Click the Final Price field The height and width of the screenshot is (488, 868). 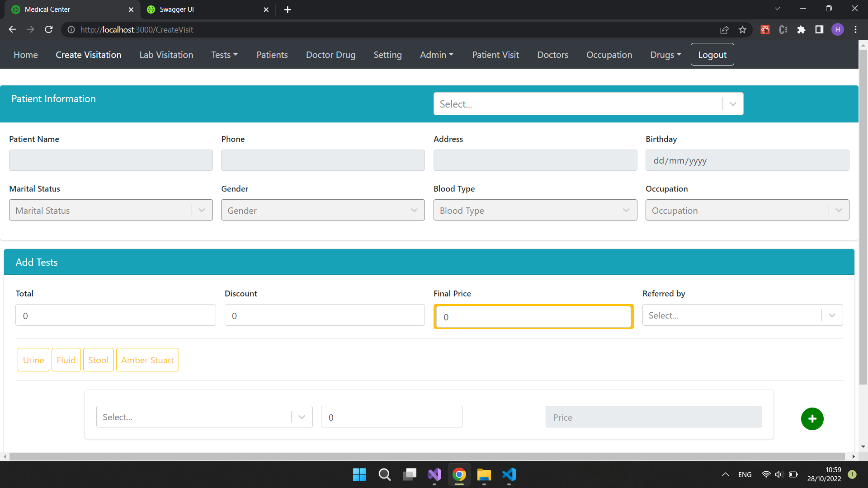(533, 317)
